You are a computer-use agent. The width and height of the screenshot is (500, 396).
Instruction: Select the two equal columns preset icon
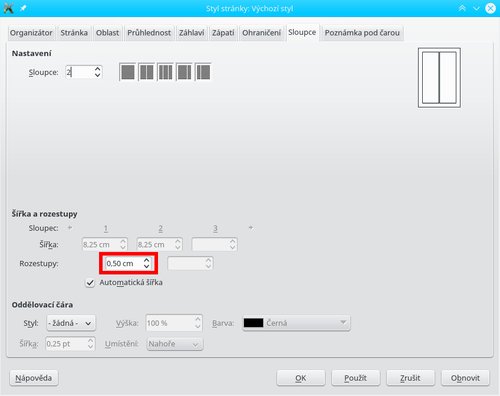pyautogui.click(x=146, y=72)
